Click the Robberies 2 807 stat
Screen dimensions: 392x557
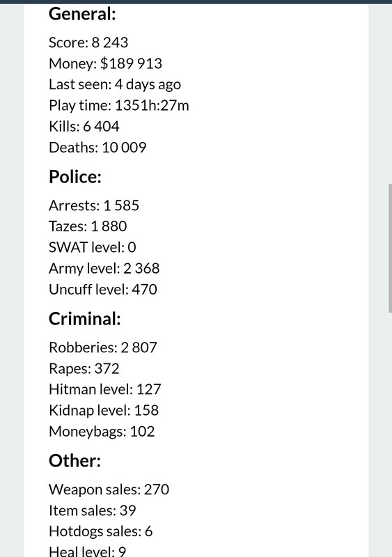pyautogui.click(x=103, y=347)
